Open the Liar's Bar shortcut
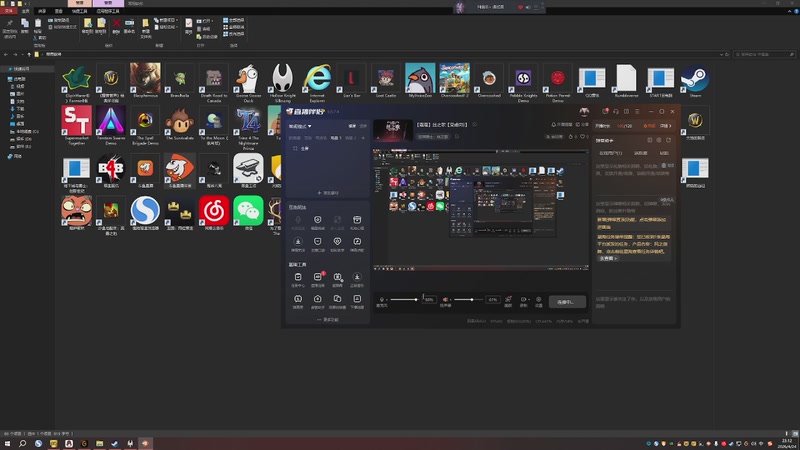 click(351, 81)
